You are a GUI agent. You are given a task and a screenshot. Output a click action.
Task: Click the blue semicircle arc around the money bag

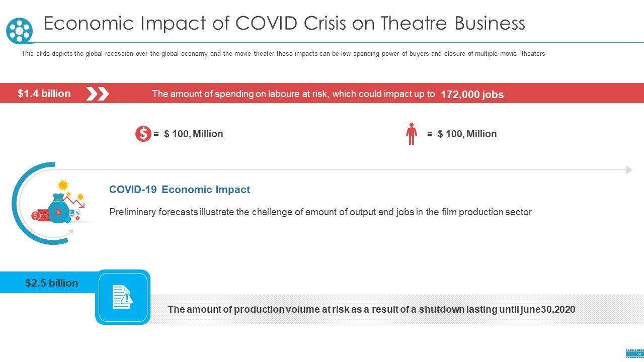coord(15,203)
